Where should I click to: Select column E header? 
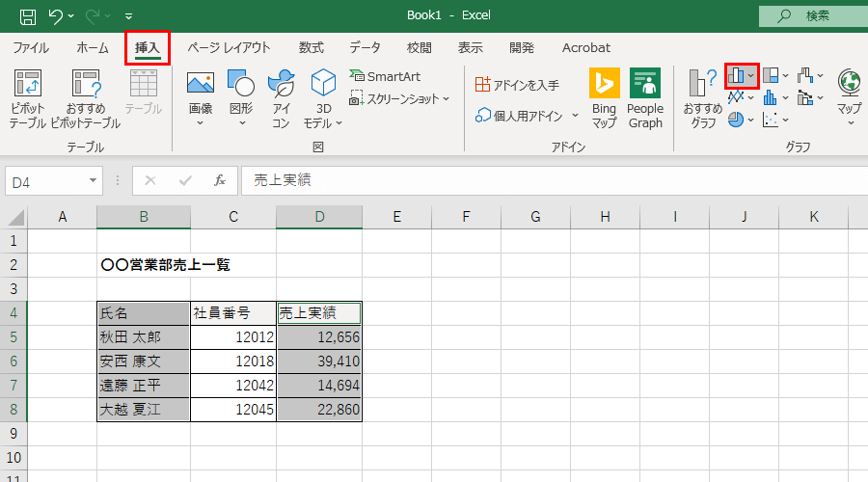tap(397, 217)
